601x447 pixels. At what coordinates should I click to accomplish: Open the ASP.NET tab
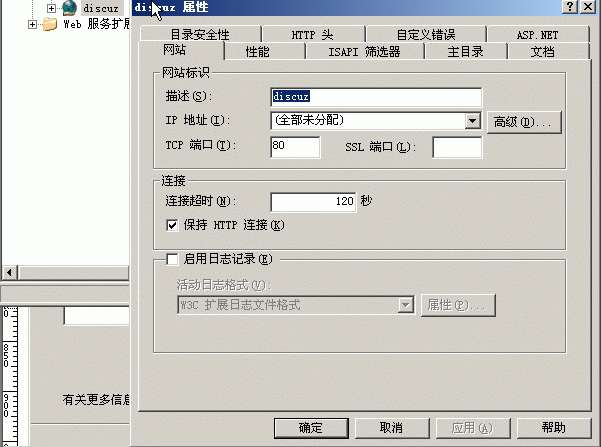pos(537,35)
